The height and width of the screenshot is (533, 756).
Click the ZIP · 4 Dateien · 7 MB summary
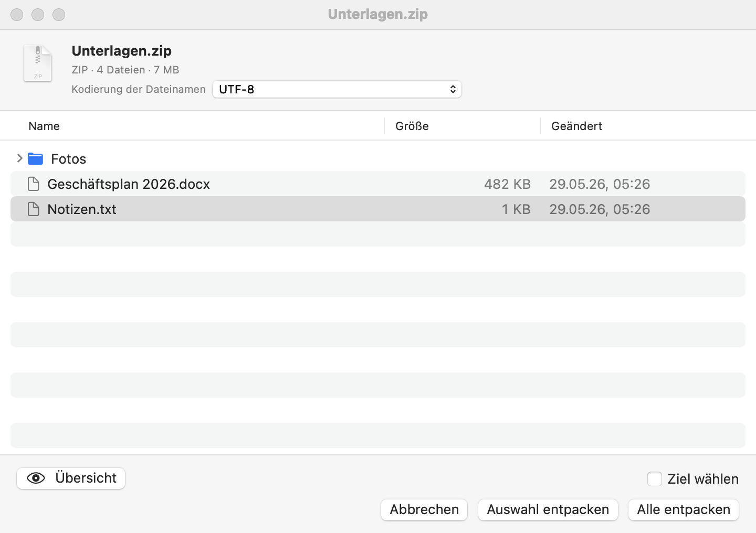[x=125, y=70]
